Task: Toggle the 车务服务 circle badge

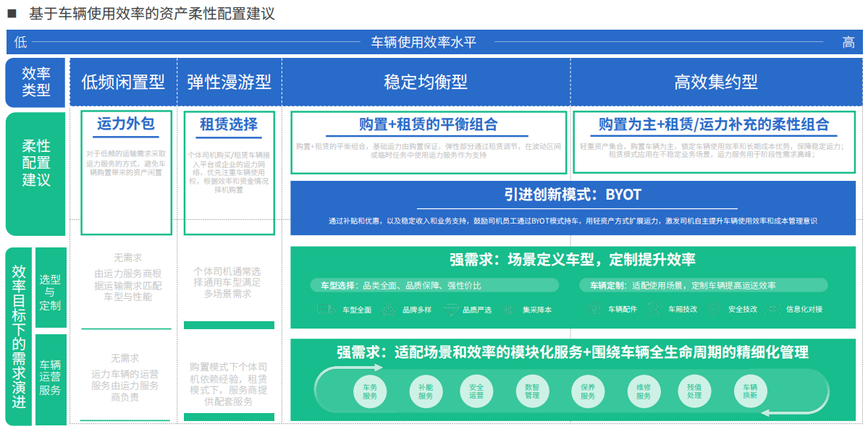Action: coord(371,391)
